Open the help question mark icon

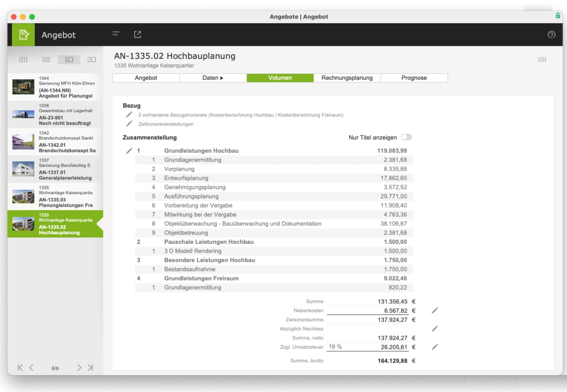552,34
